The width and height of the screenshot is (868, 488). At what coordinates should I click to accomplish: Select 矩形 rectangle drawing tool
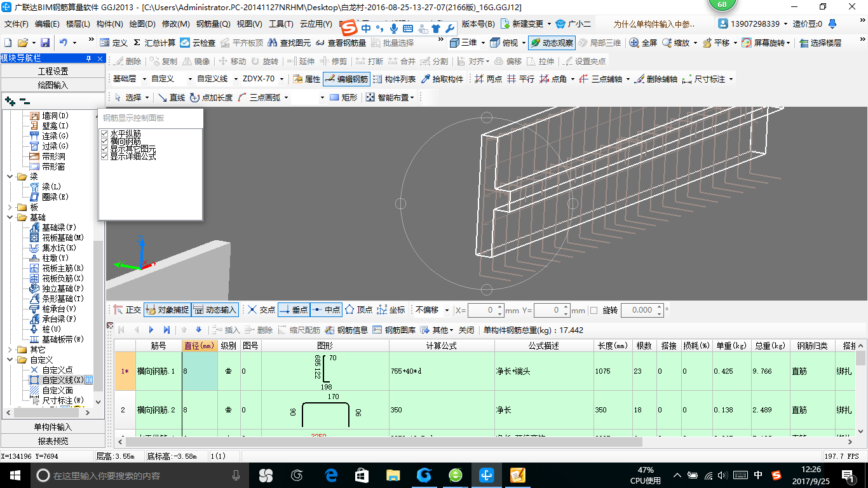point(344,97)
